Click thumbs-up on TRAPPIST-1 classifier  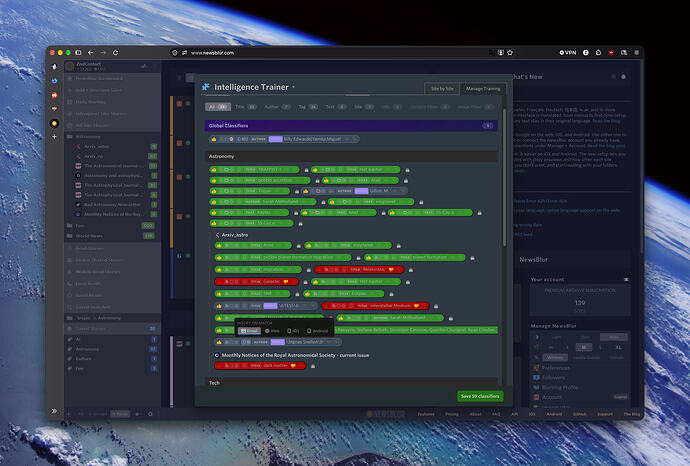214,169
